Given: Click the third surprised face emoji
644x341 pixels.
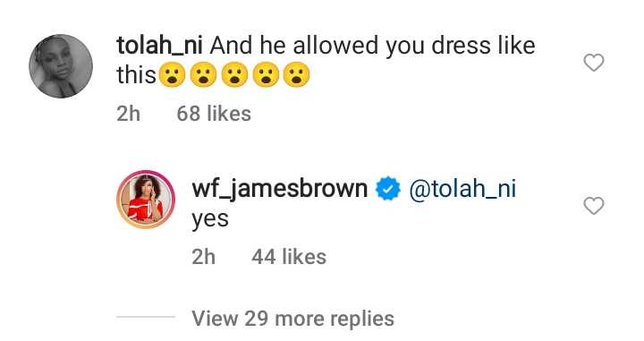Looking at the screenshot, I should 234,75.
